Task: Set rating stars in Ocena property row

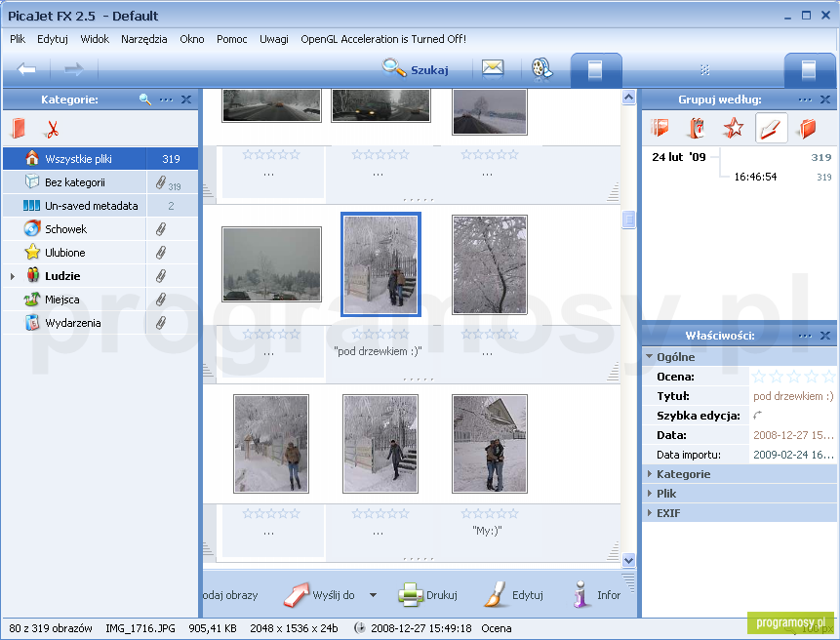Action: (793, 377)
